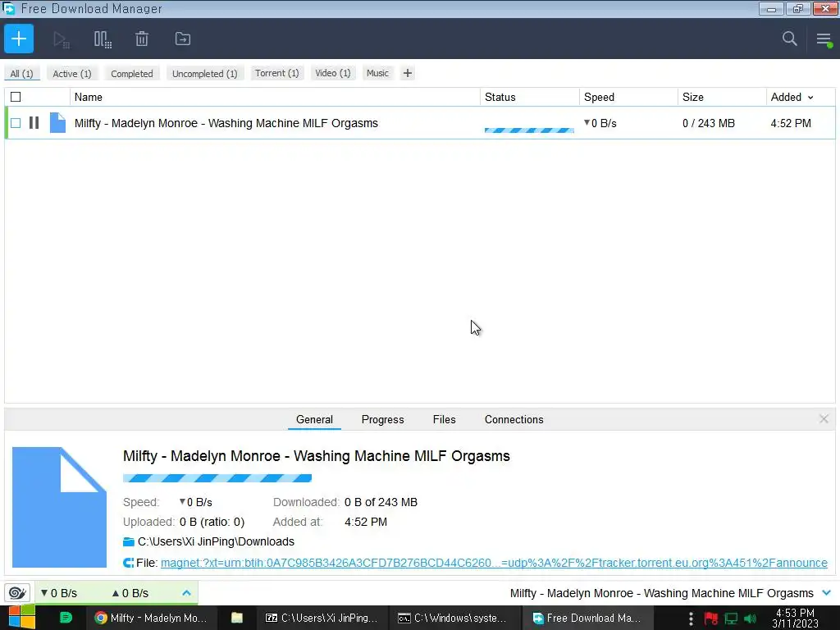Click the red flag tray icon
The height and width of the screenshot is (630, 840).
[711, 619]
